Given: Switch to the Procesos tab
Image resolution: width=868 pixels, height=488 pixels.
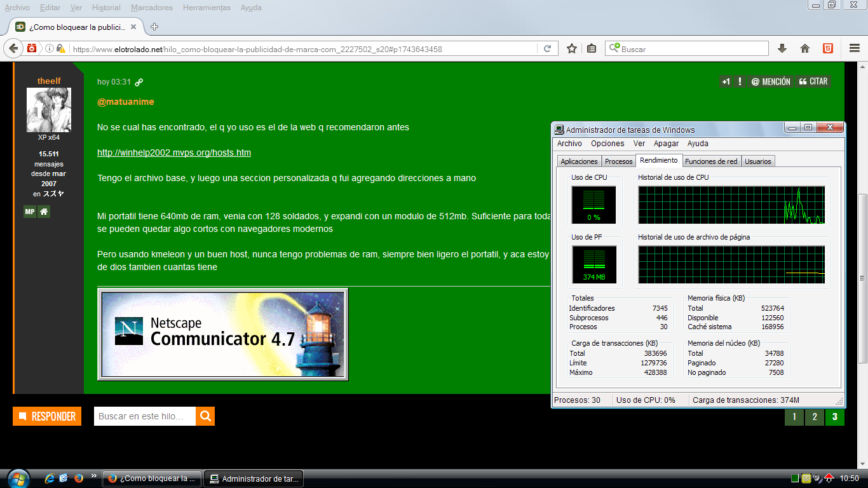Looking at the screenshot, I should pyautogui.click(x=619, y=161).
